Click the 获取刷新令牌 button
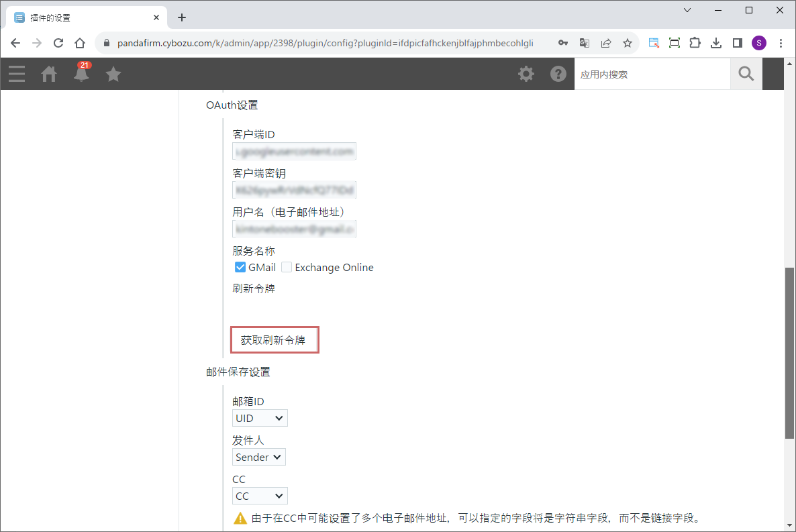 click(x=274, y=340)
